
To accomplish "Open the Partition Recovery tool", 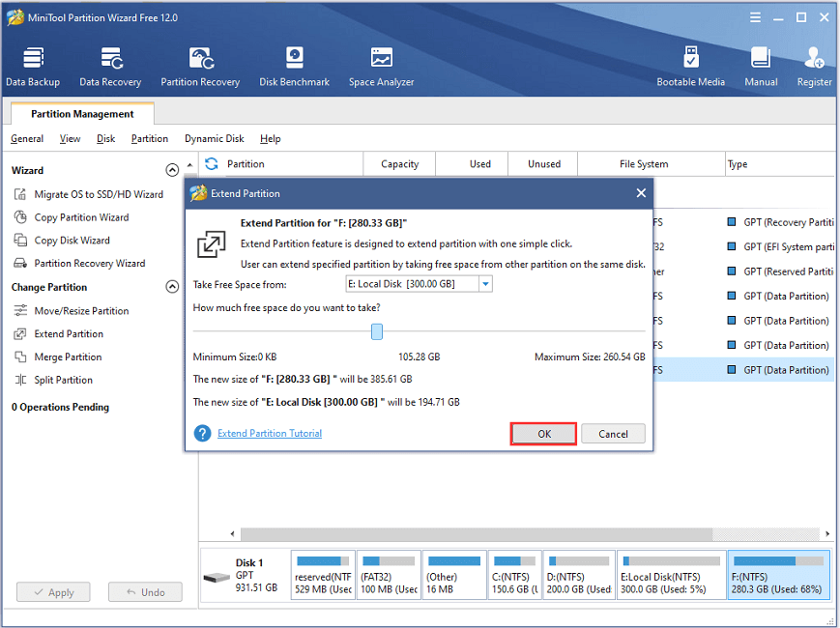I will (x=200, y=67).
